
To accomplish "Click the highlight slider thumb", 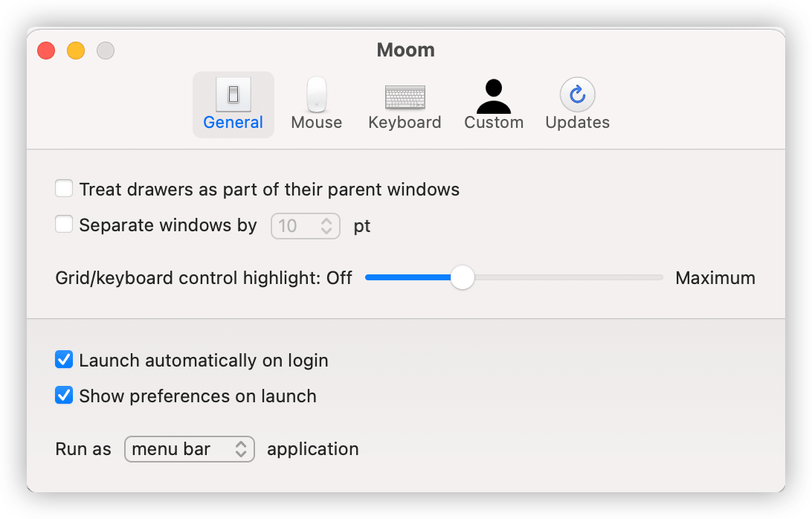I will pyautogui.click(x=463, y=277).
